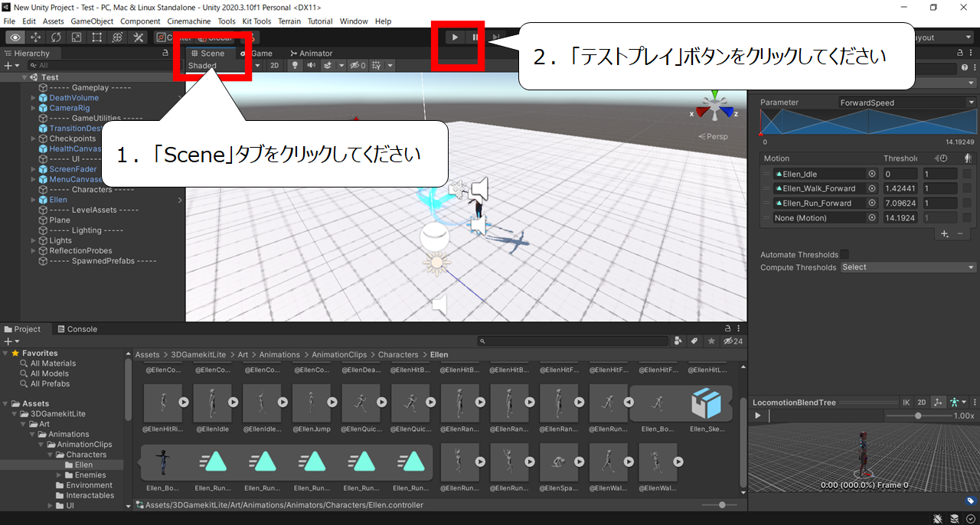Remove motion with the minus button
Screen dimensions: 980x525
(961, 233)
